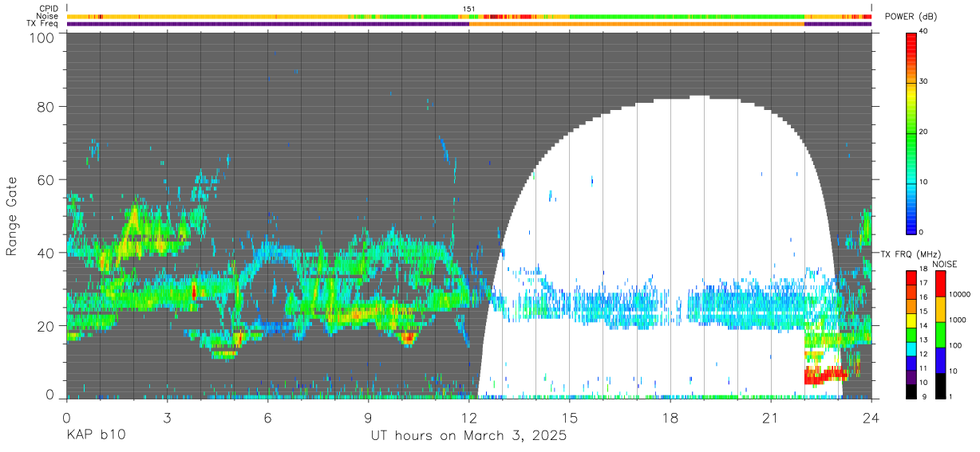Screen dimensions: 980x452
Task: Click the Noise row label
Action: [x=48, y=16]
